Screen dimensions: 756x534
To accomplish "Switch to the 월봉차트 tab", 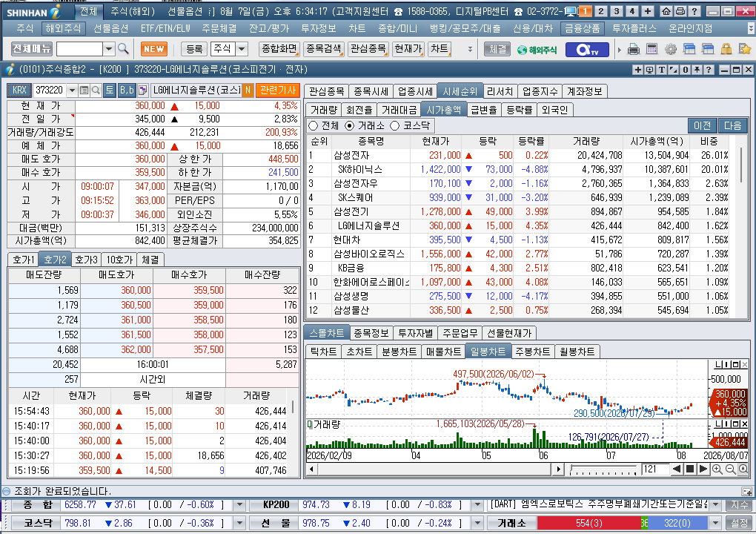I will (x=577, y=352).
